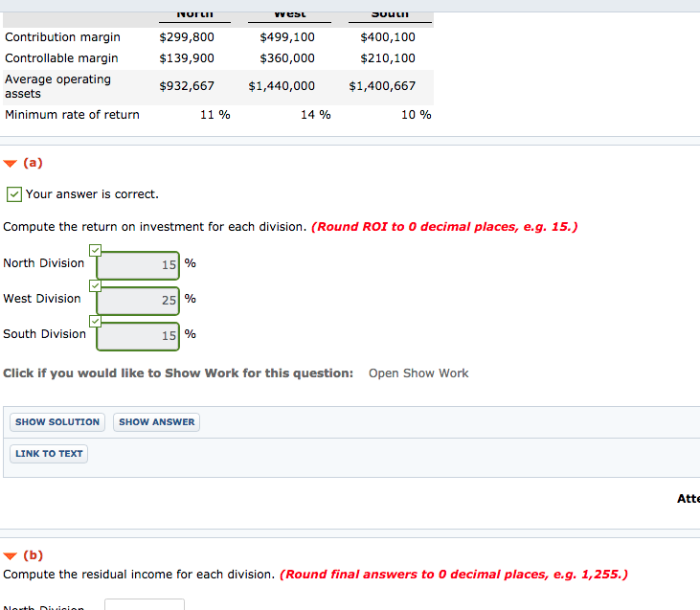Select South average operating assets $1,400,667
Viewport: 700px width, 610px height.
pyautogui.click(x=382, y=86)
